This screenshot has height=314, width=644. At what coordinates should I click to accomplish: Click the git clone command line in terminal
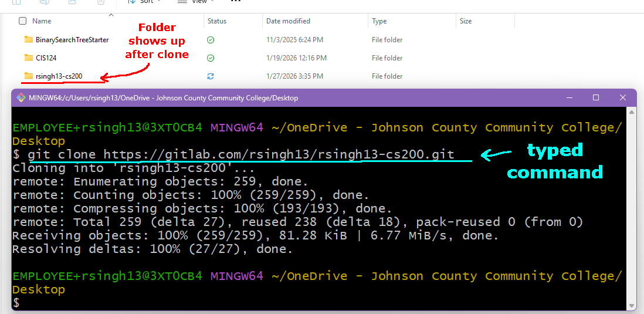click(233, 154)
